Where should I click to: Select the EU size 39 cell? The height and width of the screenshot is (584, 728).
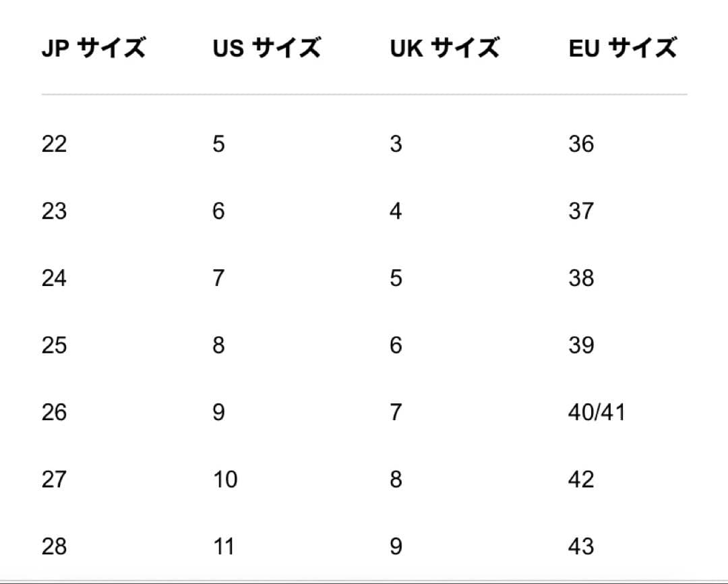pos(581,345)
